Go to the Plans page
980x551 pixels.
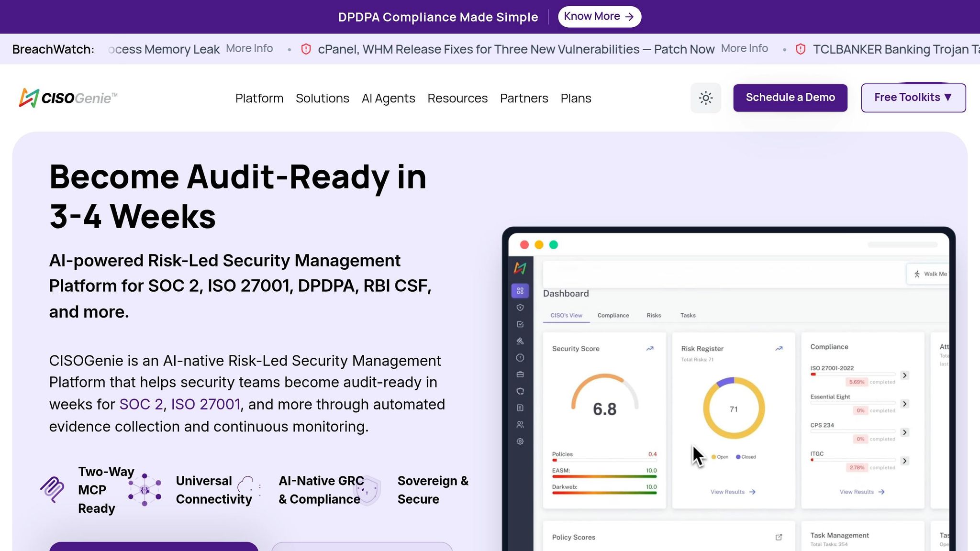point(576,99)
